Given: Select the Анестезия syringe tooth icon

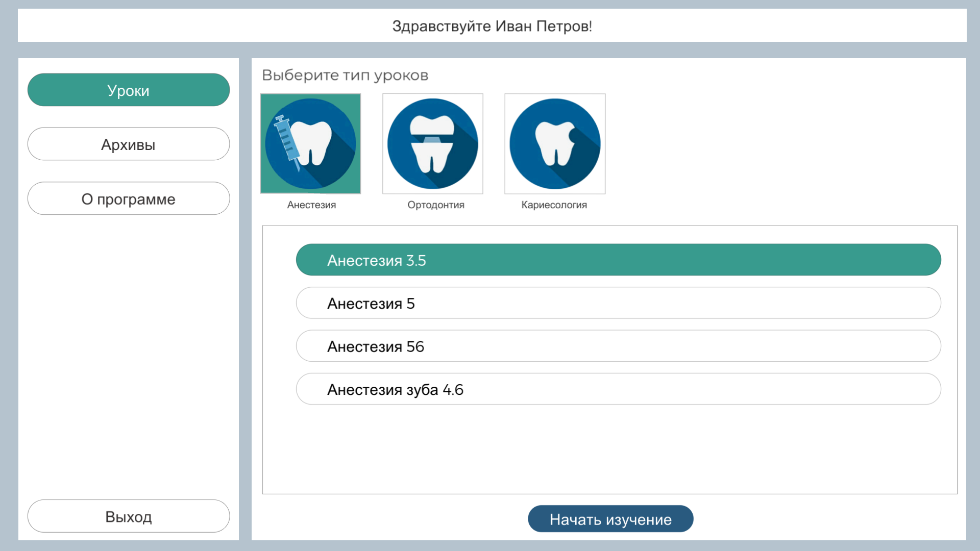Looking at the screenshot, I should tap(310, 143).
